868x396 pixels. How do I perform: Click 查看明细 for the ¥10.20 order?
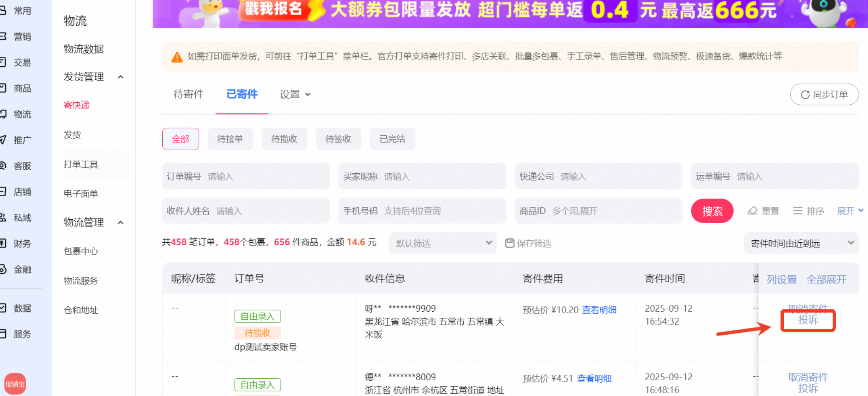click(599, 310)
